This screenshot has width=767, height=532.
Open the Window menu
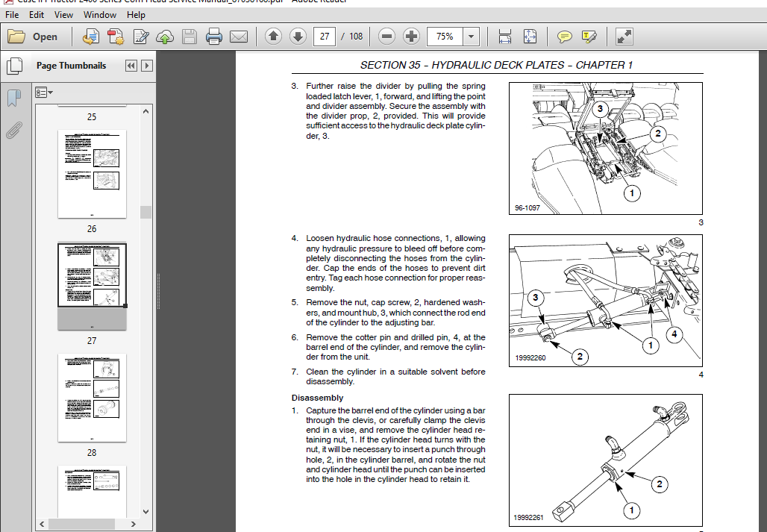pos(100,15)
